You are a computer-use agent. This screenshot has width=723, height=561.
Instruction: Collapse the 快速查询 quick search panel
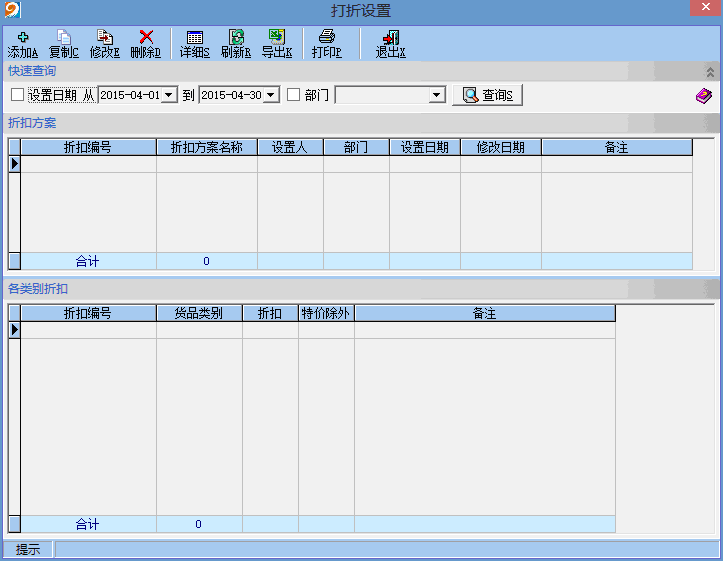(x=710, y=72)
